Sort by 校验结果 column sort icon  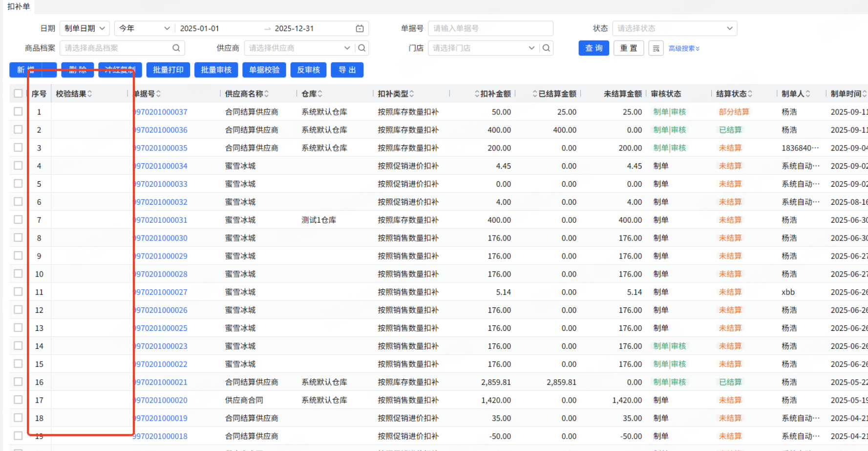(x=90, y=94)
